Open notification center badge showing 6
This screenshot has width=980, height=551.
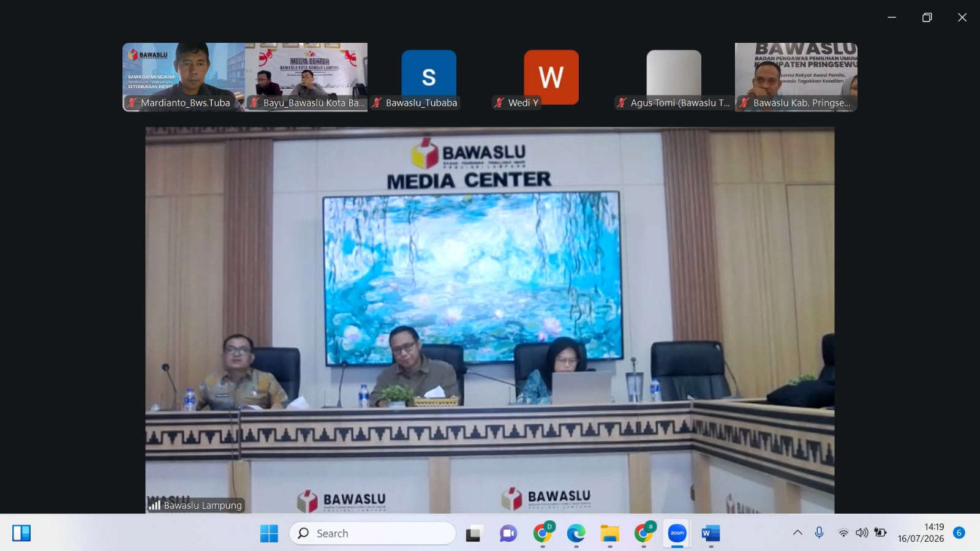pos(959,533)
